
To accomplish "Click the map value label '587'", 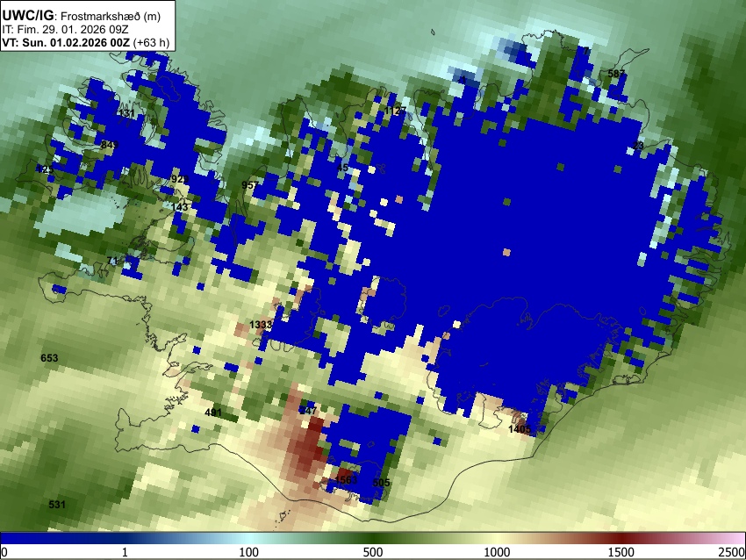I will (x=616, y=73).
